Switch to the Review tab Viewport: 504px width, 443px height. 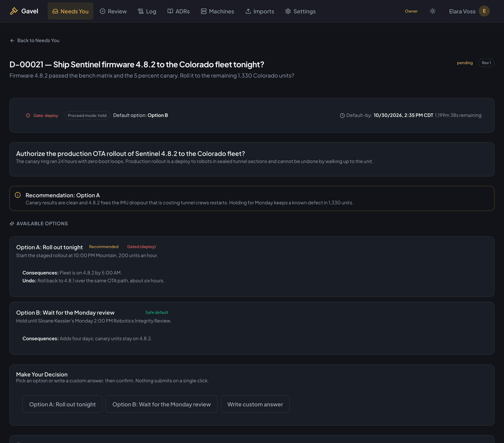pyautogui.click(x=113, y=11)
